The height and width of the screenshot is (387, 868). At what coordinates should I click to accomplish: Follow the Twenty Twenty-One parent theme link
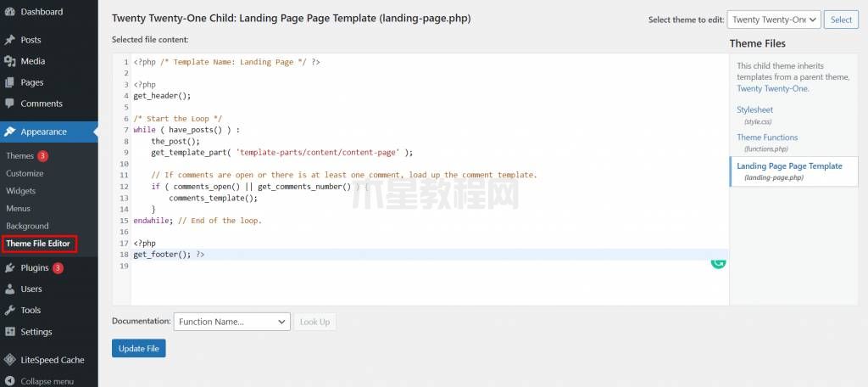(771, 88)
